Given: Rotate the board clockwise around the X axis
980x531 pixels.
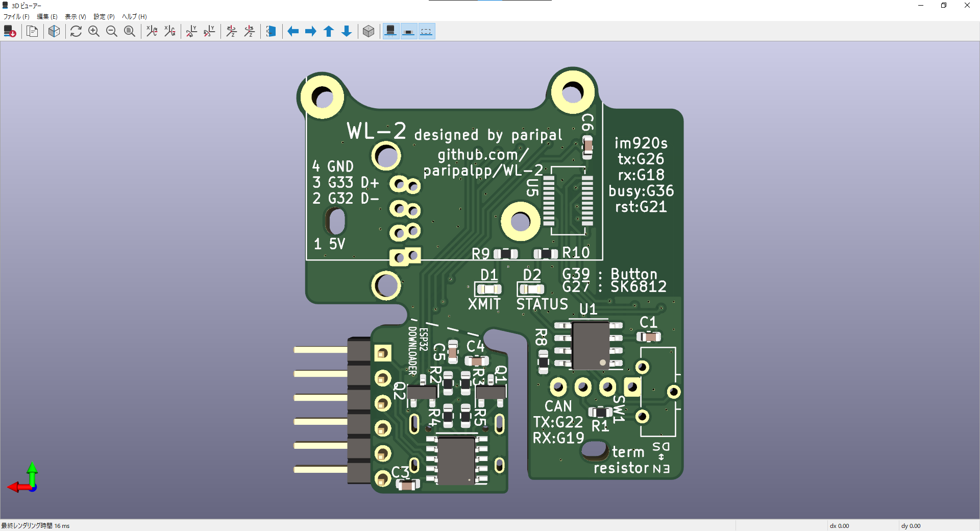Looking at the screenshot, I should 151,31.
